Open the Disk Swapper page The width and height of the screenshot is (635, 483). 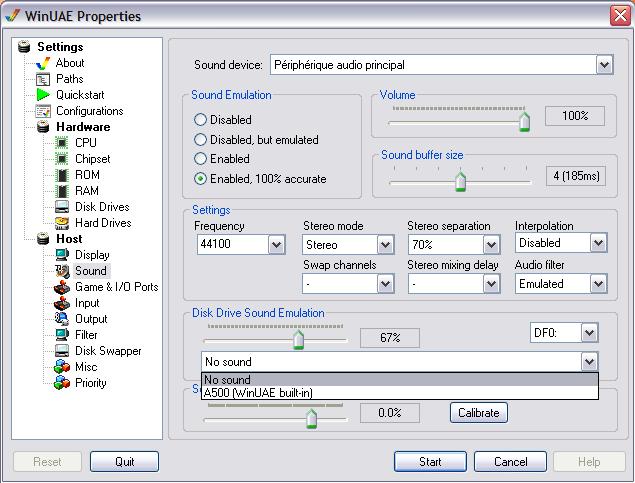coord(108,351)
